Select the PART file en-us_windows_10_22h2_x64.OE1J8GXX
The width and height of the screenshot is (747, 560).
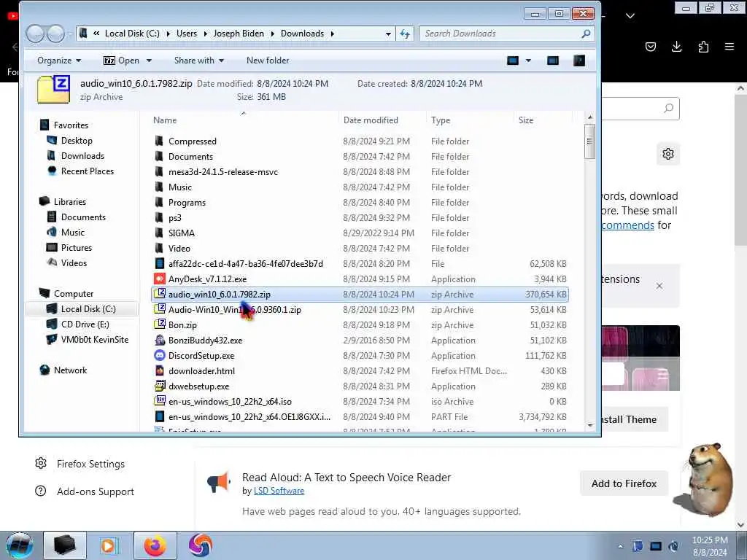(x=249, y=416)
